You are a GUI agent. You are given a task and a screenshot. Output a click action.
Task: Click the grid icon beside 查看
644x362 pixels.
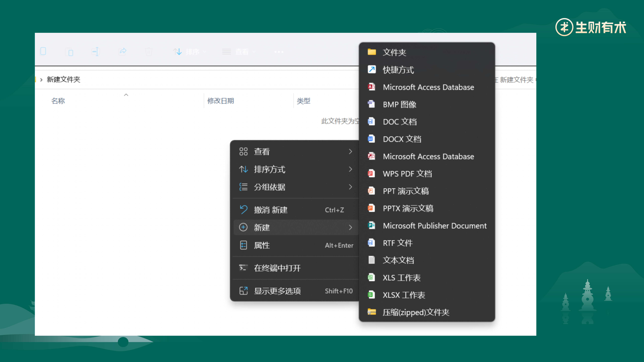tap(243, 151)
